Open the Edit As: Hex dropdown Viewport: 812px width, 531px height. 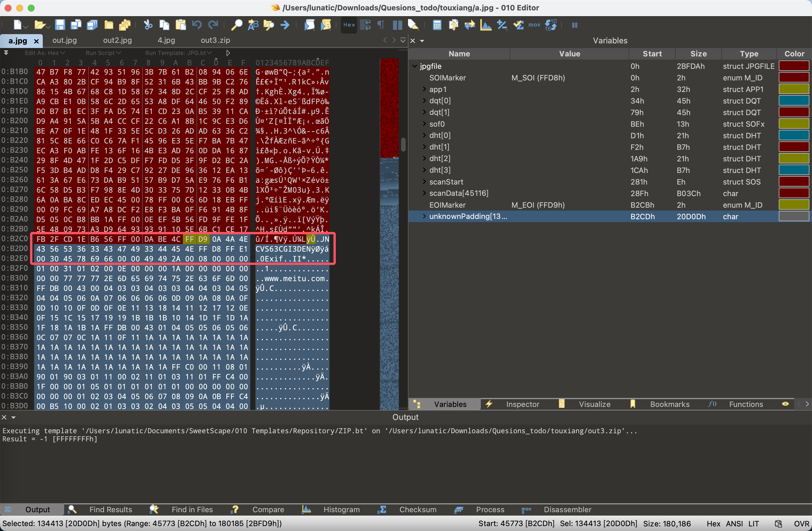[45, 53]
